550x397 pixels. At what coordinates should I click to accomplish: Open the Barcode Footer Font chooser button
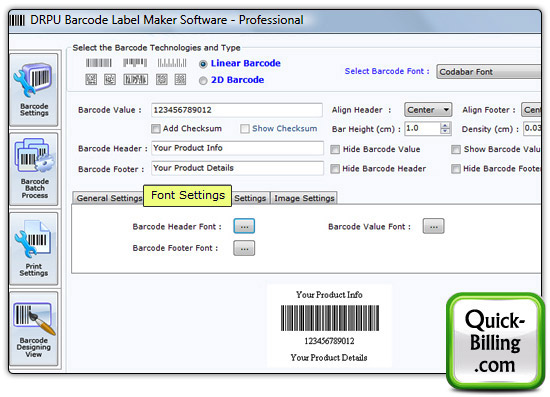(x=244, y=248)
